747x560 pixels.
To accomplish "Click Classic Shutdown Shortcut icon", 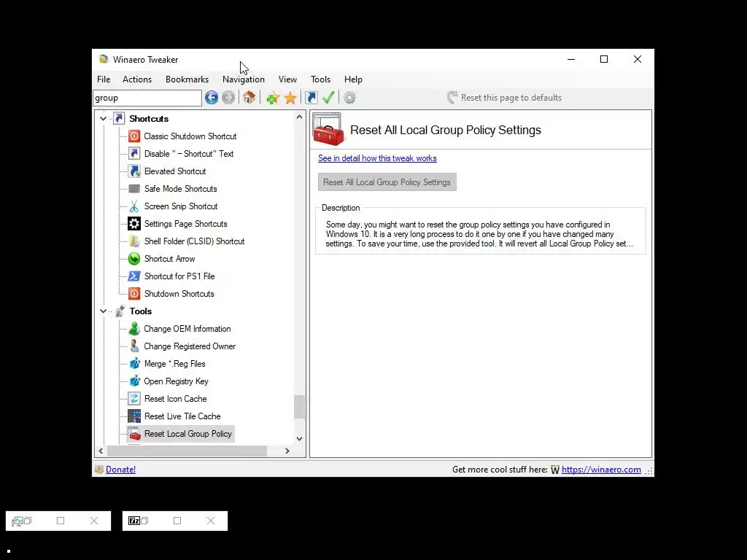I will (134, 136).
